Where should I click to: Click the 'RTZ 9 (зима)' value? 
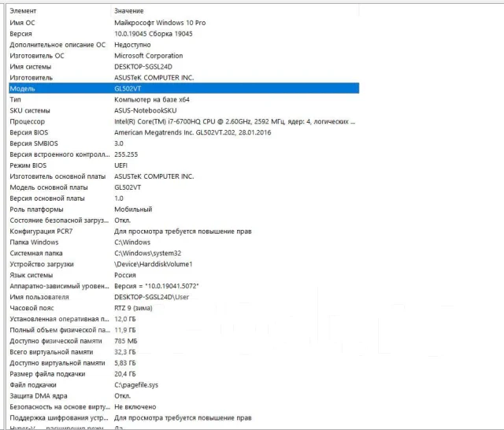point(133,308)
